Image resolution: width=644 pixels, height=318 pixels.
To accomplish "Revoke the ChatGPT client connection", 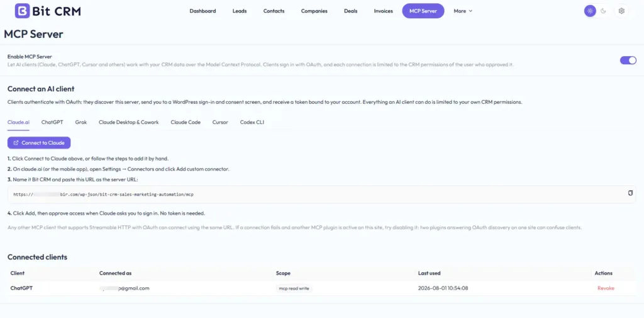I will (x=606, y=288).
